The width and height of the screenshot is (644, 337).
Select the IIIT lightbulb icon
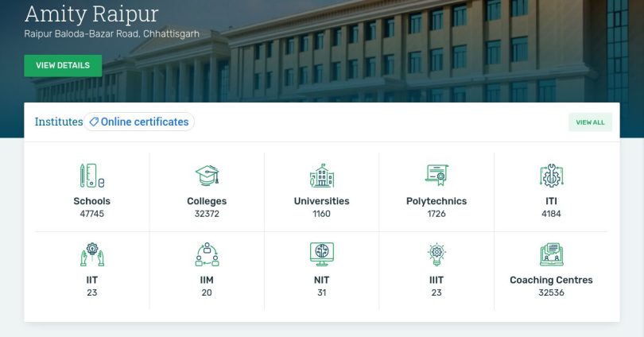click(436, 254)
